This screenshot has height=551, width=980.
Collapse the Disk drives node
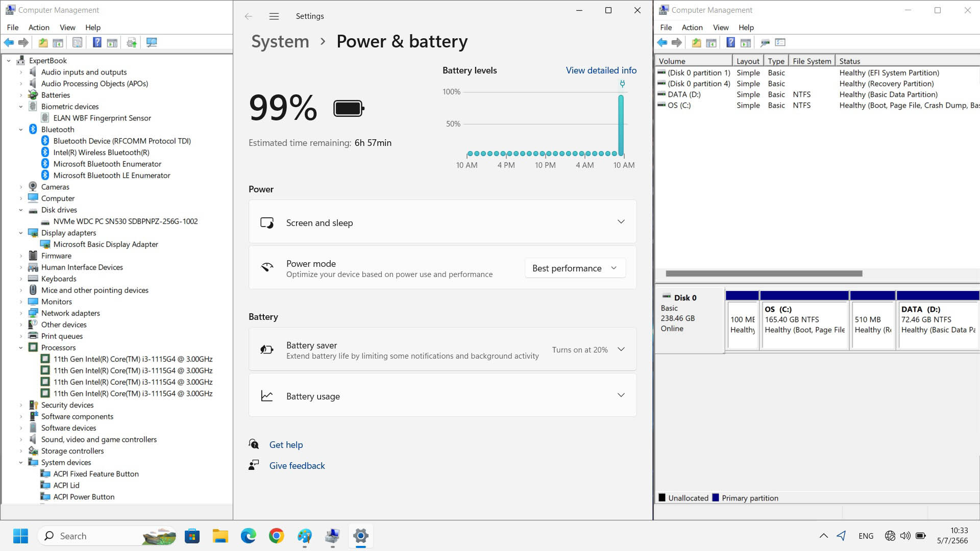click(x=21, y=210)
